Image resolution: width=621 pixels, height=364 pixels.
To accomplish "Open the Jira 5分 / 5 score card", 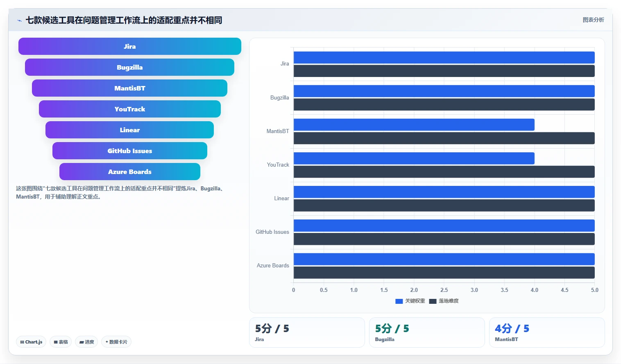I will (x=307, y=332).
